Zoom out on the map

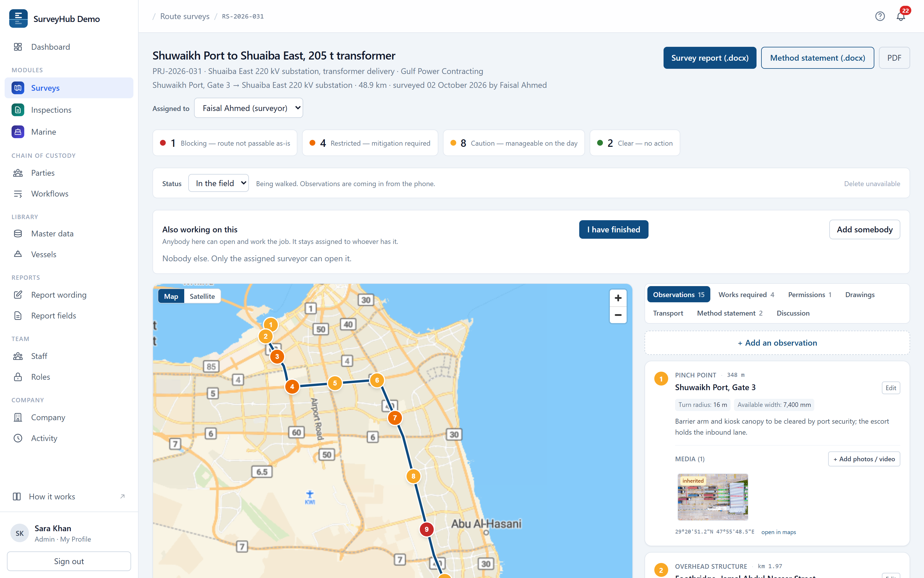point(618,315)
